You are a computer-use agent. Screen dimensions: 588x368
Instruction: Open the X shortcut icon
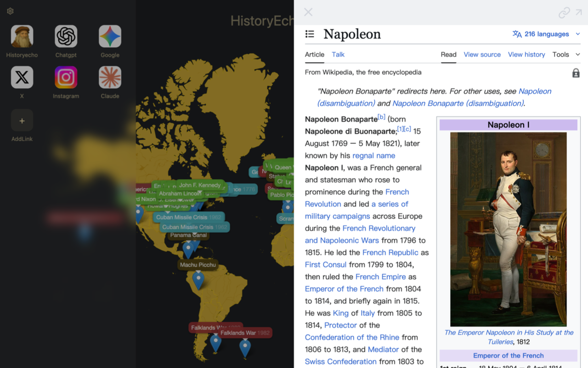(x=22, y=77)
